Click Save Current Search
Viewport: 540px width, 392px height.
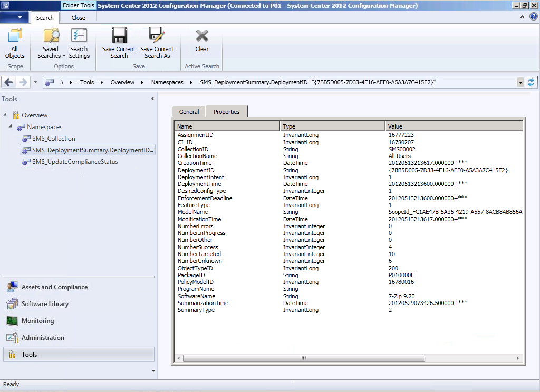pos(119,43)
